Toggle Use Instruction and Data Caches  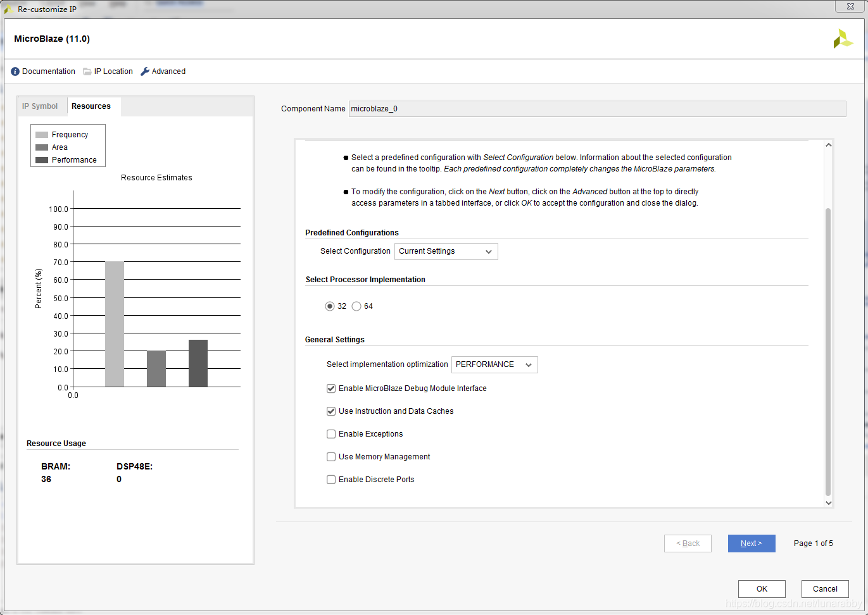[331, 411]
